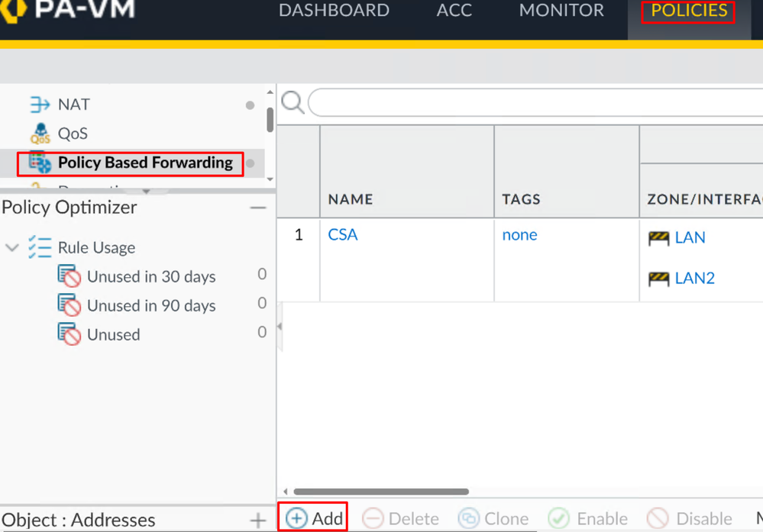Click the table's horizontal scrollbar thumb
The height and width of the screenshot is (532, 763).
pyautogui.click(x=381, y=492)
